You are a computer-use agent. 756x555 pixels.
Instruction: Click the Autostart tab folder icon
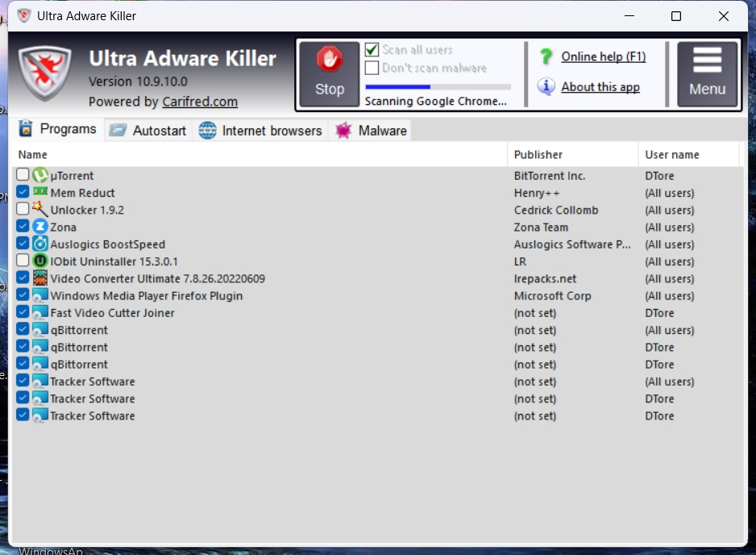[x=117, y=131]
